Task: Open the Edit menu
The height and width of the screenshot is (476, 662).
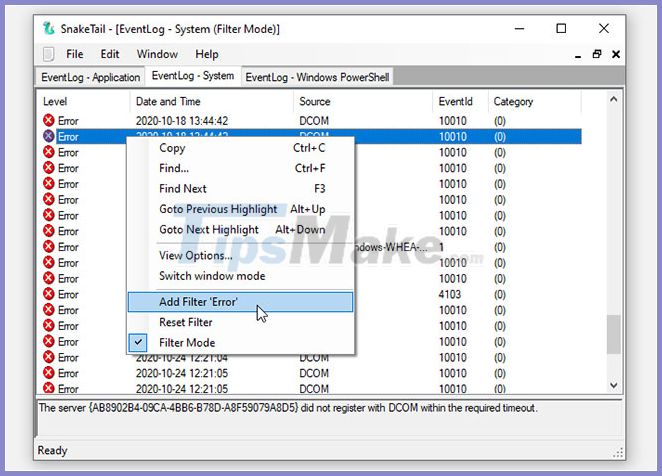Action: (x=110, y=54)
